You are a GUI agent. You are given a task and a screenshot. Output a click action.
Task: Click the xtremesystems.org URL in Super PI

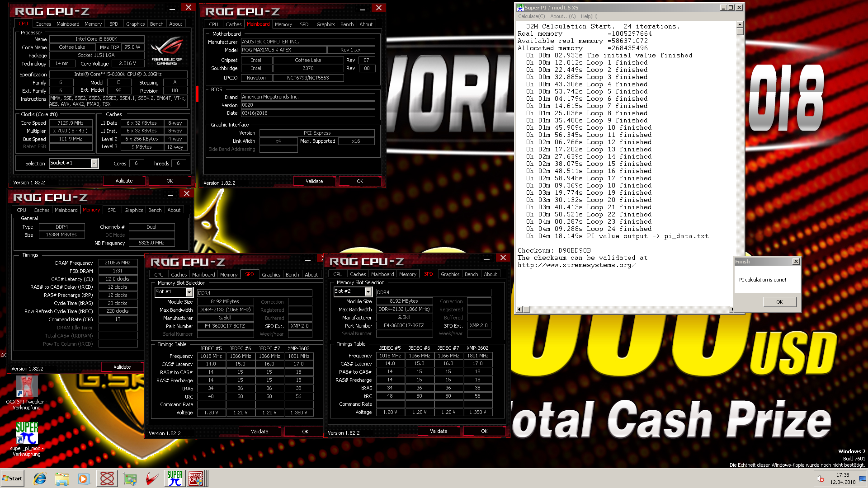(x=577, y=265)
